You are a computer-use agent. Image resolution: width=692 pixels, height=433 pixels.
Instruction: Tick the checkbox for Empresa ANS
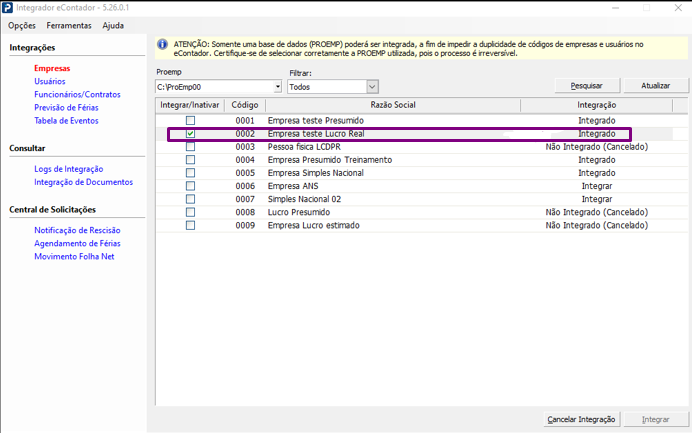[x=190, y=186]
